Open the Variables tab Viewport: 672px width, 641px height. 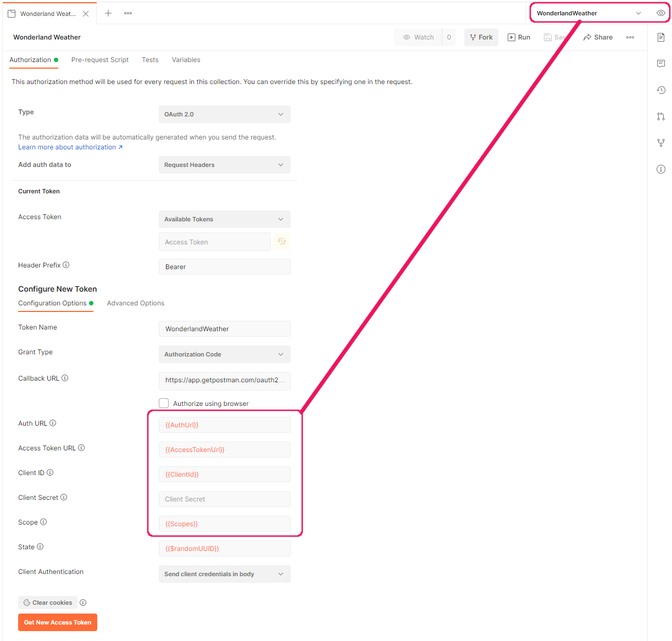click(186, 60)
